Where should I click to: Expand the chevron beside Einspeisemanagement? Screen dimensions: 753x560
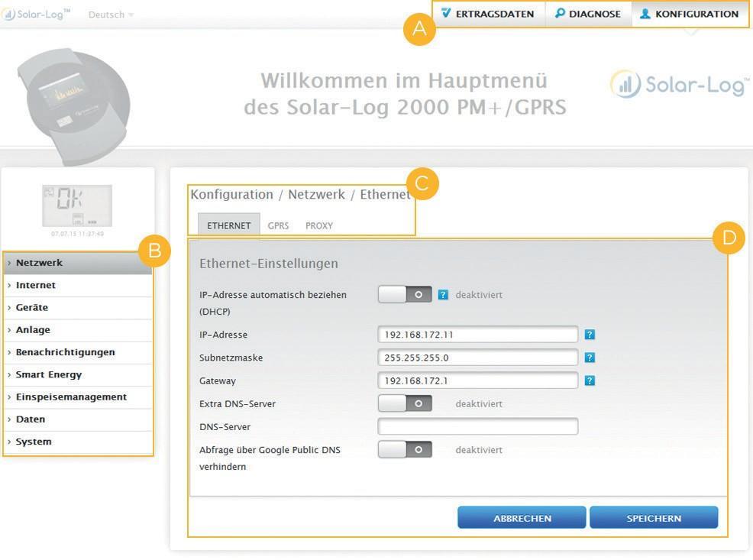[x=9, y=397]
